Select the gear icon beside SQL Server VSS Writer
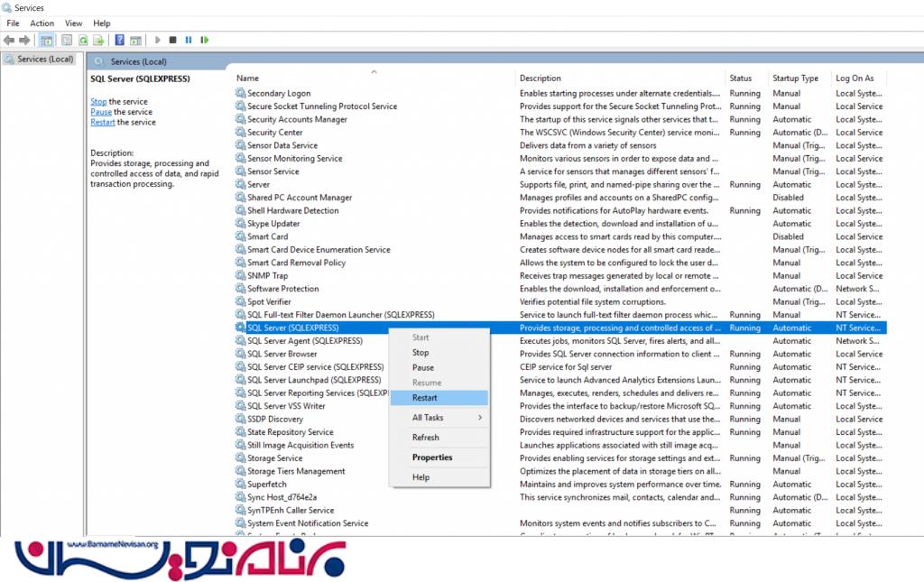This screenshot has height=582, width=924. [x=240, y=405]
